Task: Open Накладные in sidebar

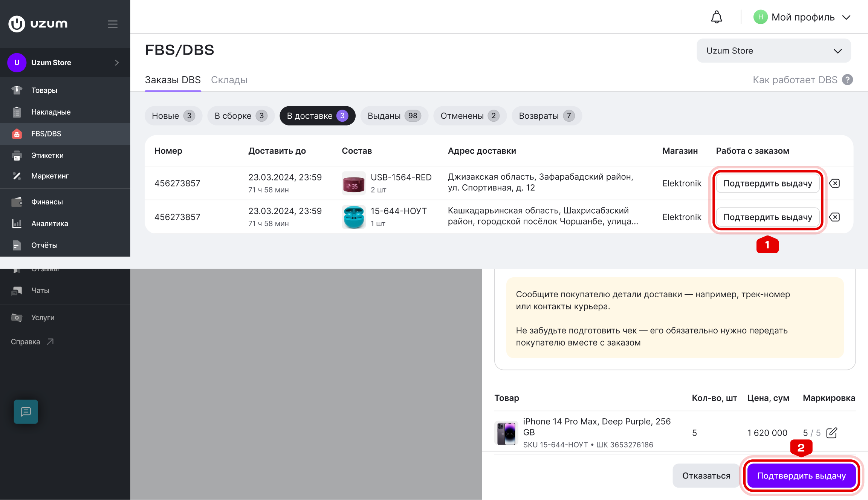Action: coord(65,112)
